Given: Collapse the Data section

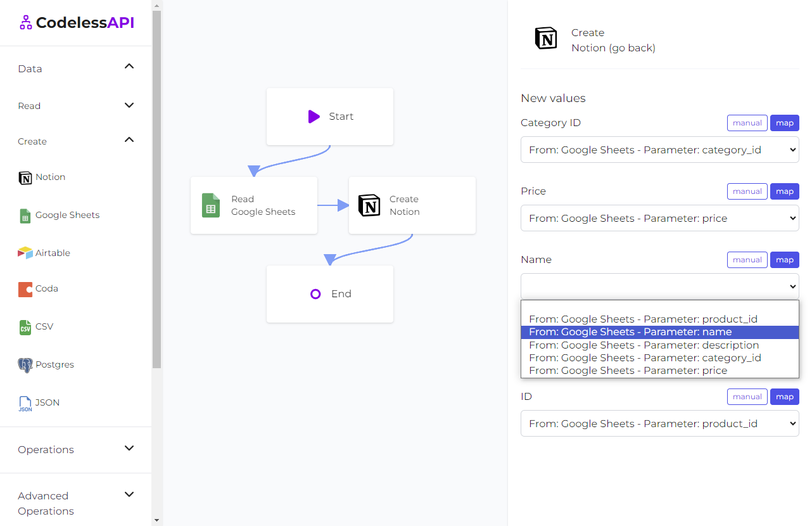Looking at the screenshot, I should [x=129, y=66].
